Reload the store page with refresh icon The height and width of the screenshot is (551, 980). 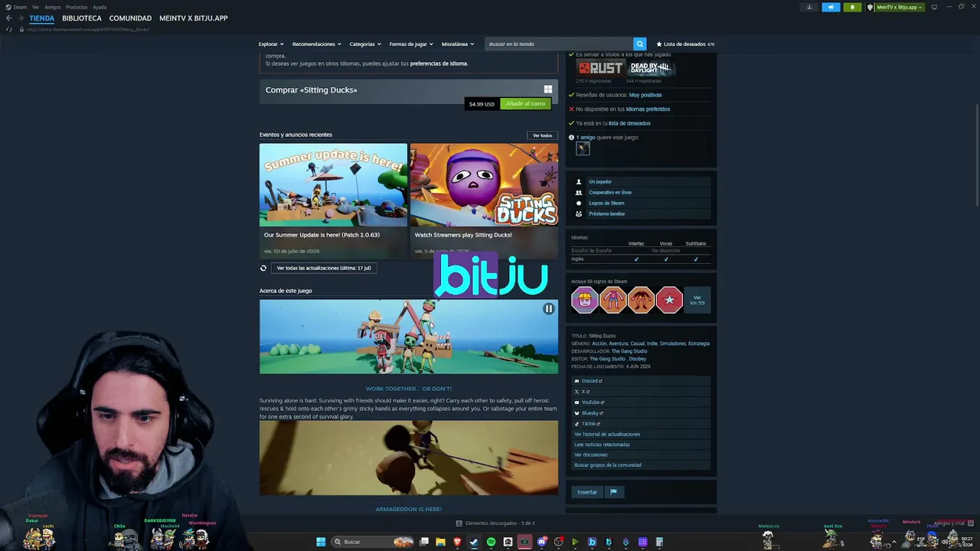[9, 29]
